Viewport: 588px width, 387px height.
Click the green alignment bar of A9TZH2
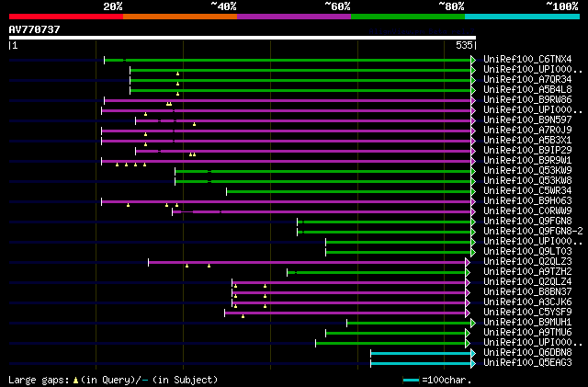pyautogui.click(x=376, y=272)
